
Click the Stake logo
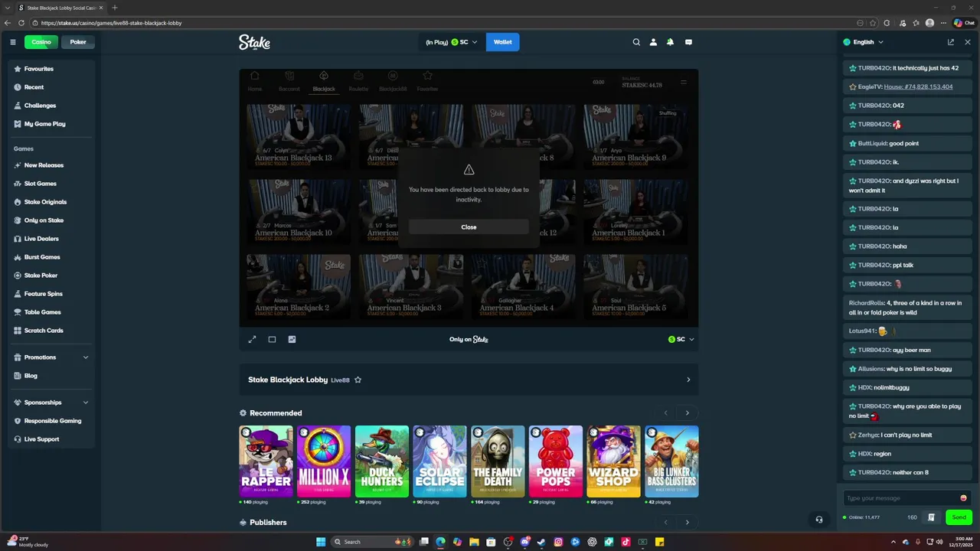point(254,42)
